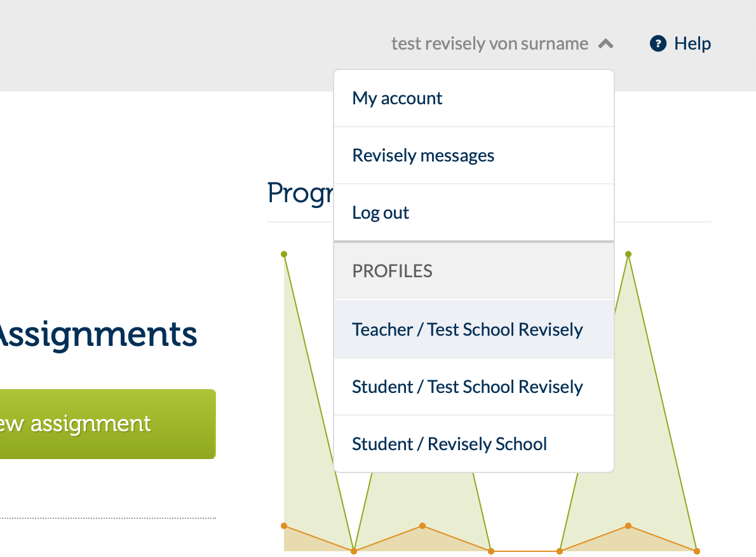Image resolution: width=756 pixels, height=557 pixels.
Task: Click the Progress chart title
Action: [299, 193]
